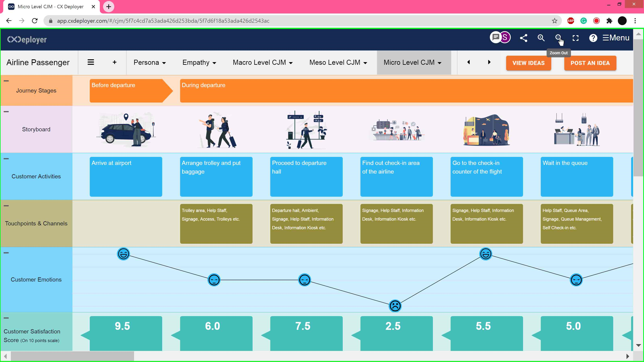Open help via question mark icon
644x362 pixels.
click(593, 38)
